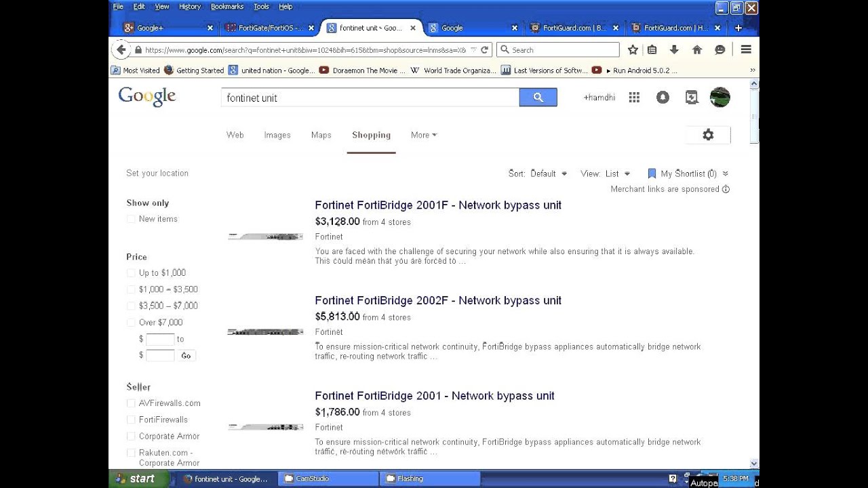Check the FortiFirewalls seller filter
Screen dimensions: 868x488
point(131,420)
